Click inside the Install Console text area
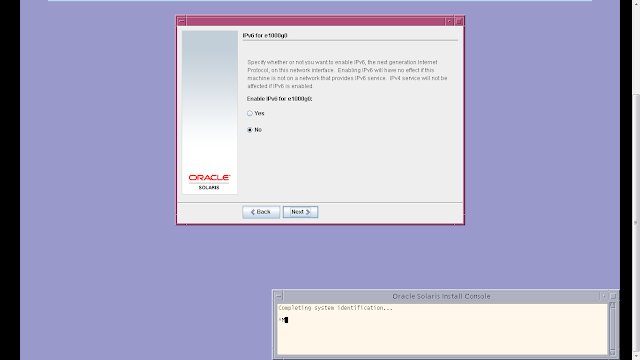 point(442,329)
